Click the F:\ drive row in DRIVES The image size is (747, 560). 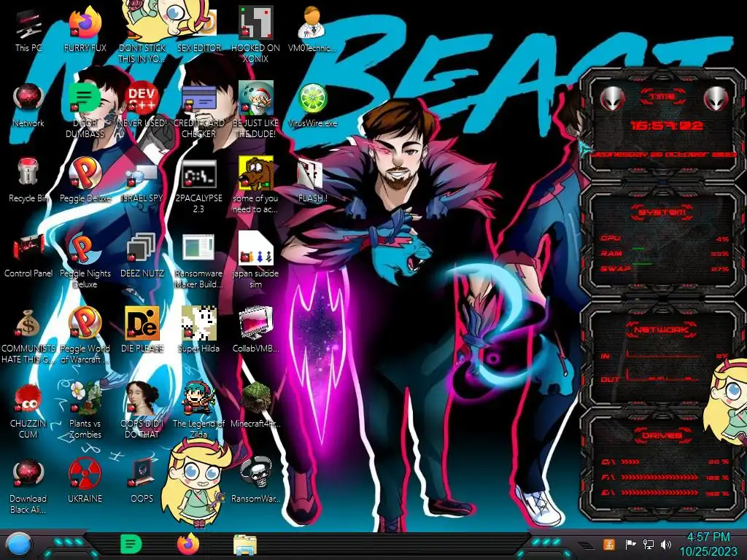(665, 477)
